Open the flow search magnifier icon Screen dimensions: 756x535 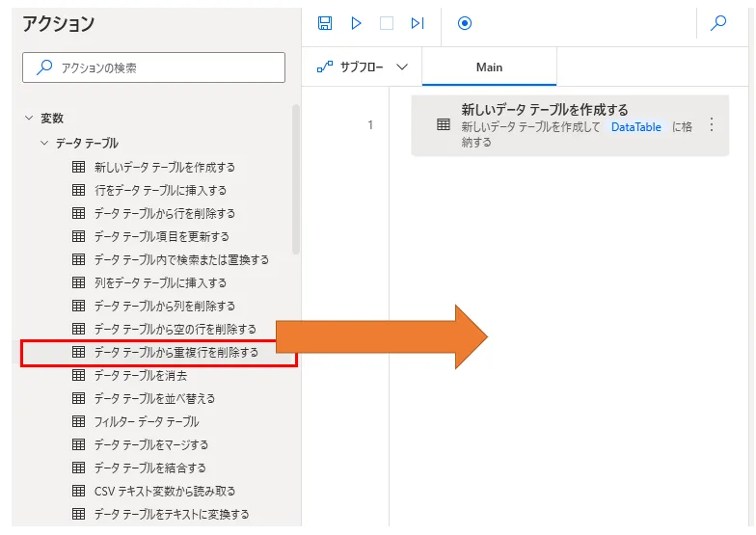(718, 23)
